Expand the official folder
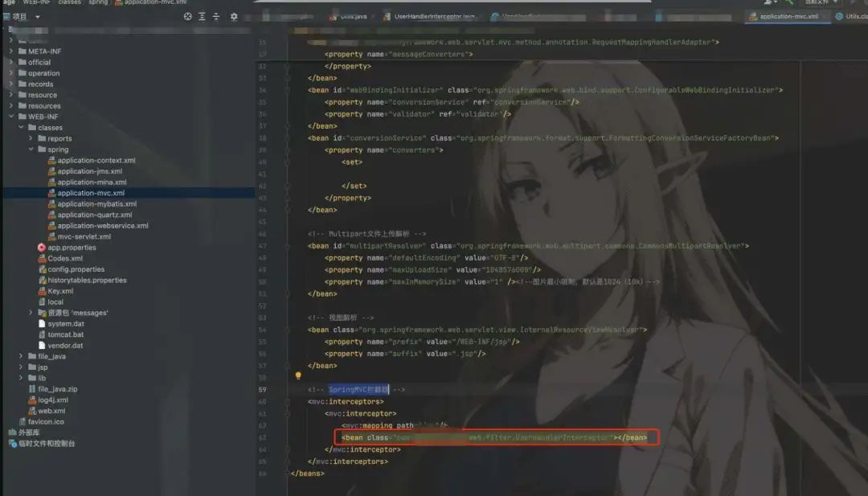This screenshot has height=496, width=868. coord(11,63)
